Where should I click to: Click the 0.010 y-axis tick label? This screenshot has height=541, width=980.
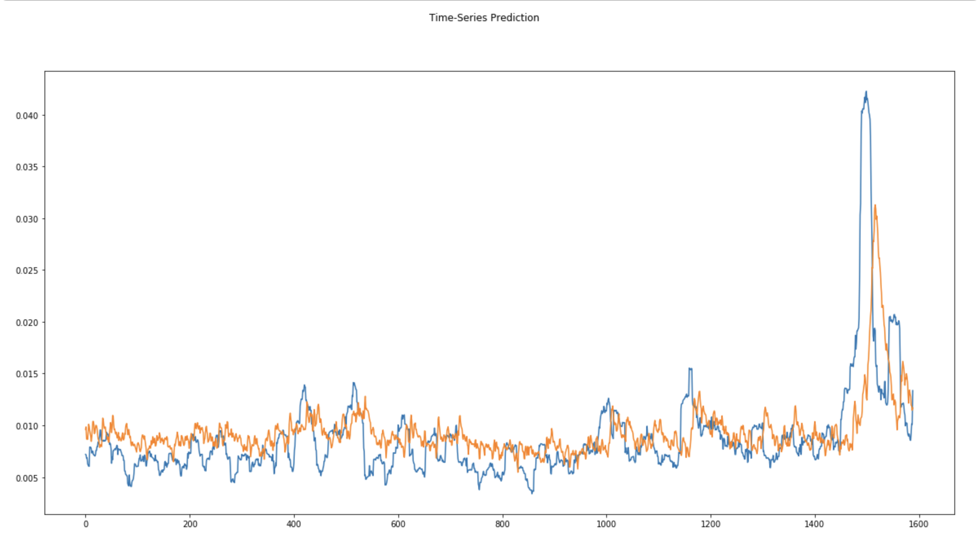pyautogui.click(x=27, y=426)
